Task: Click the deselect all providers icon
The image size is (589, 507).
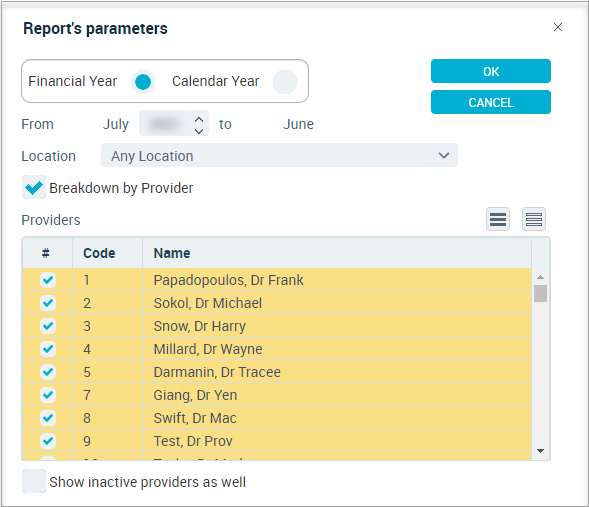Action: click(534, 219)
